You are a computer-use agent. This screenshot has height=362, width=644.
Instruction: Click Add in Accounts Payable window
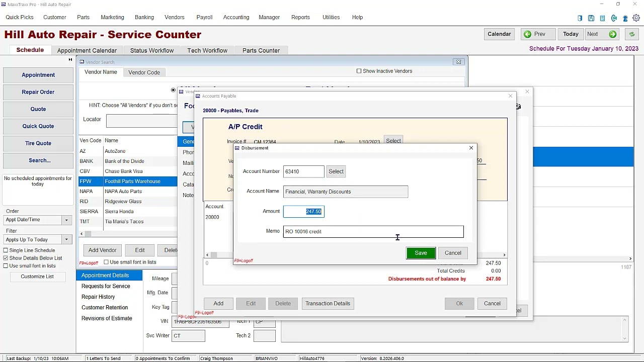click(x=218, y=303)
